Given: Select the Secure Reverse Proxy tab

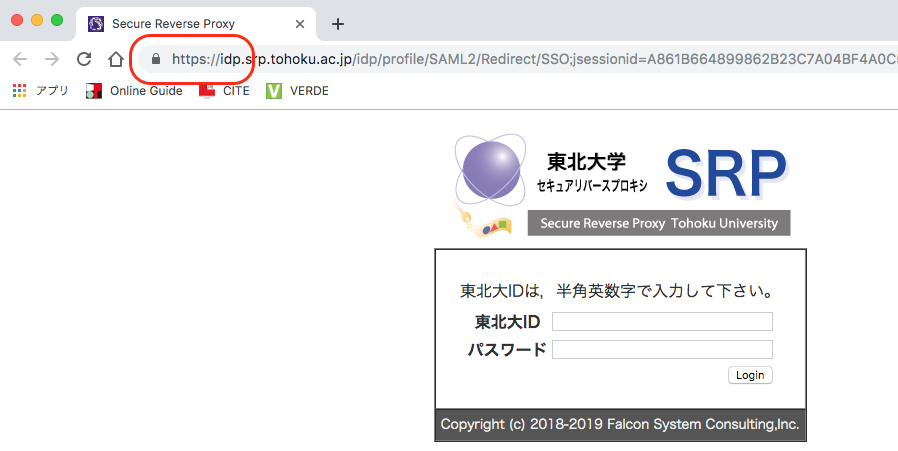Looking at the screenshot, I should click(x=180, y=24).
